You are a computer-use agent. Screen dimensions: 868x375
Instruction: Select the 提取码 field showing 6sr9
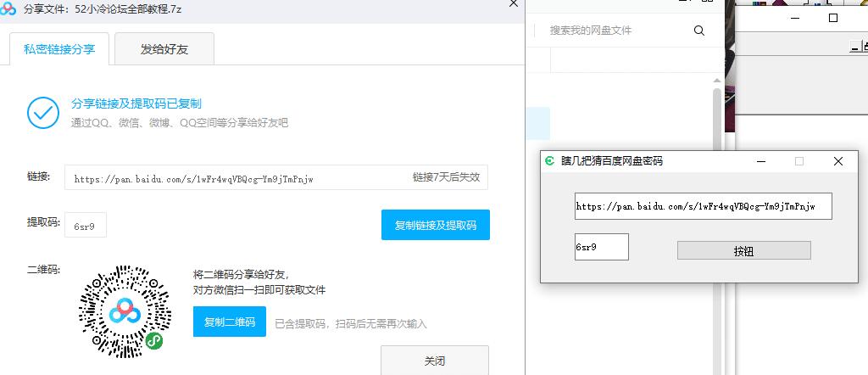pos(86,225)
